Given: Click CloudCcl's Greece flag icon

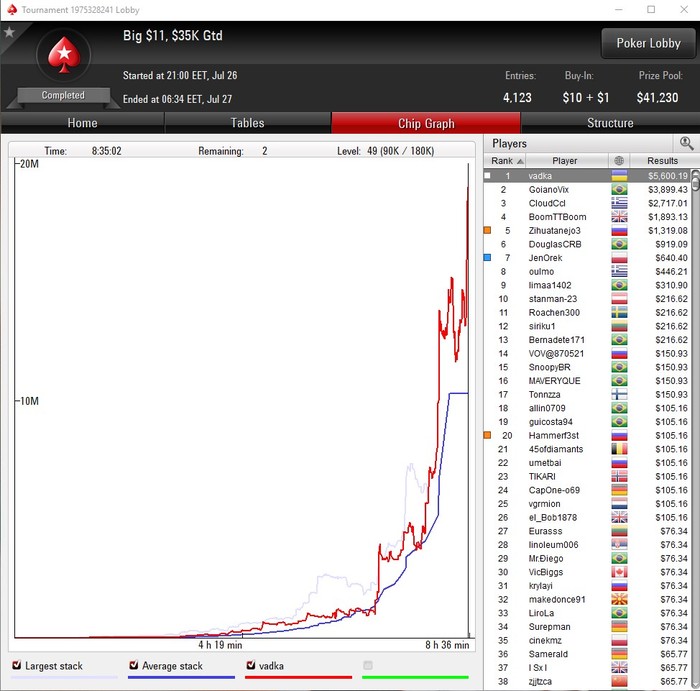Looking at the screenshot, I should [x=619, y=204].
